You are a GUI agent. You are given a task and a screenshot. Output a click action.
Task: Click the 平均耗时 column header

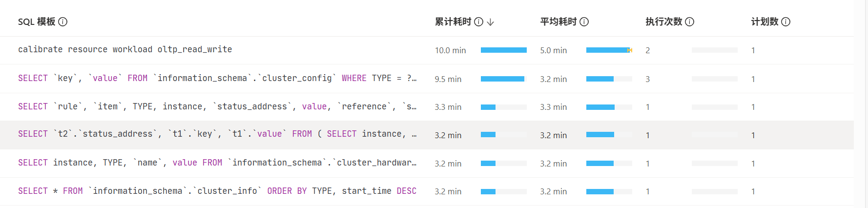coord(558,21)
